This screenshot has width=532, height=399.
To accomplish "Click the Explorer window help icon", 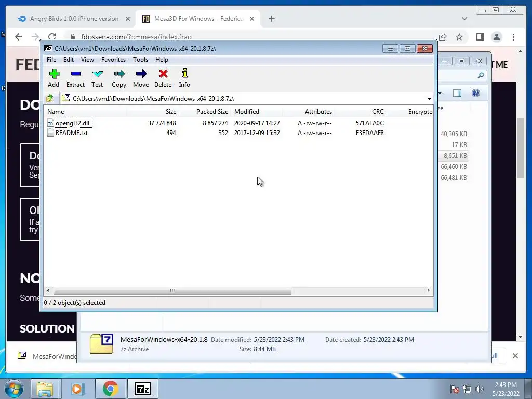I will coord(476,93).
